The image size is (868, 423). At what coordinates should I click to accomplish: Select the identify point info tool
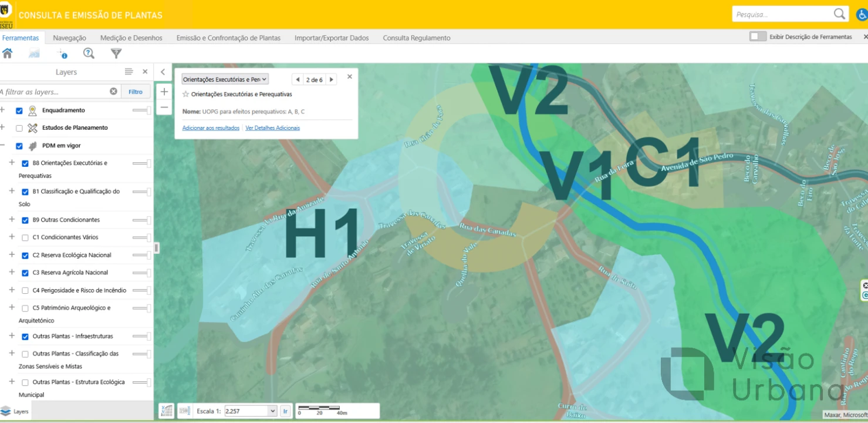[x=62, y=53]
